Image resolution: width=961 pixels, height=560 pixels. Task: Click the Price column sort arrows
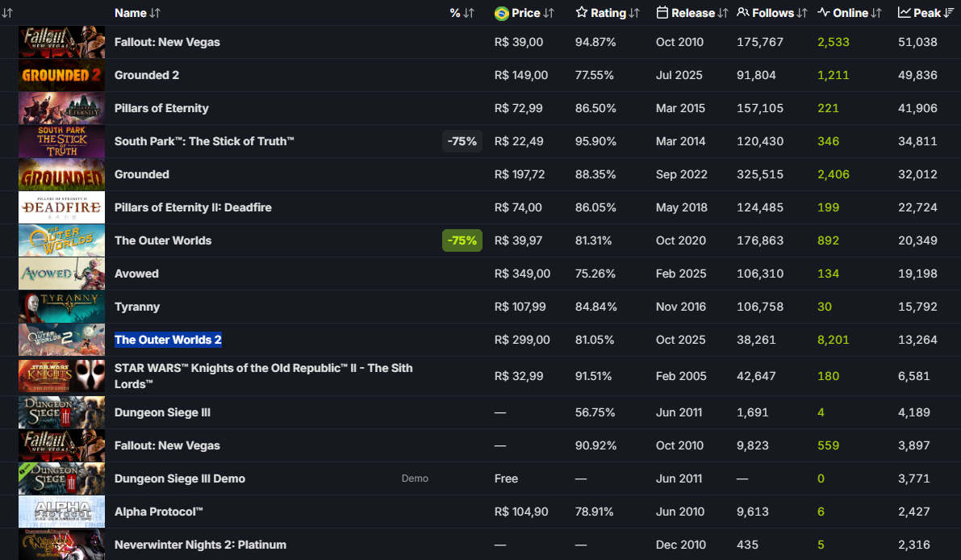[x=549, y=13]
